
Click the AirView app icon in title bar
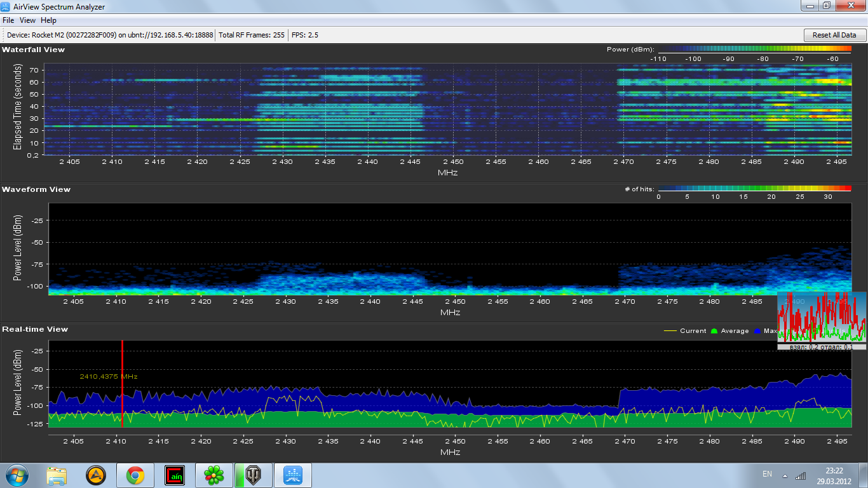coord(6,6)
